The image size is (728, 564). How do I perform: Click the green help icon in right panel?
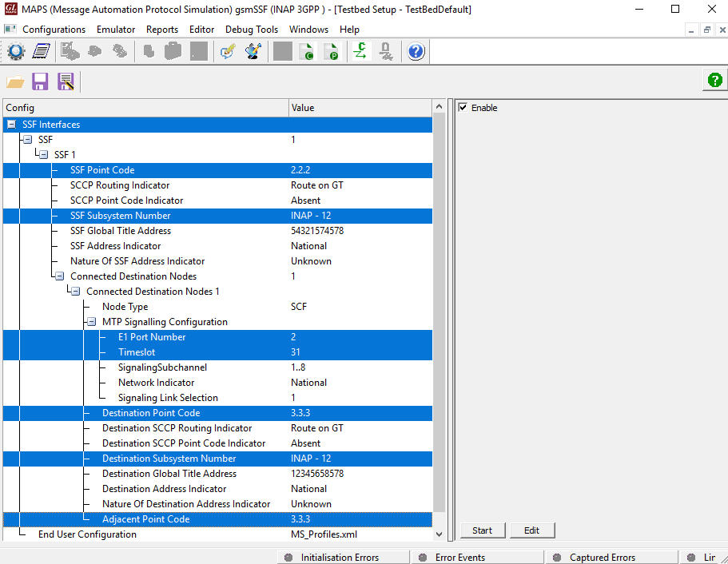click(x=714, y=80)
